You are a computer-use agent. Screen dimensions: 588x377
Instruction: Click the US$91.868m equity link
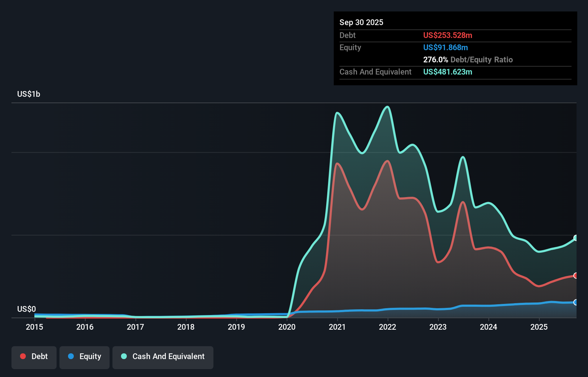pyautogui.click(x=445, y=47)
